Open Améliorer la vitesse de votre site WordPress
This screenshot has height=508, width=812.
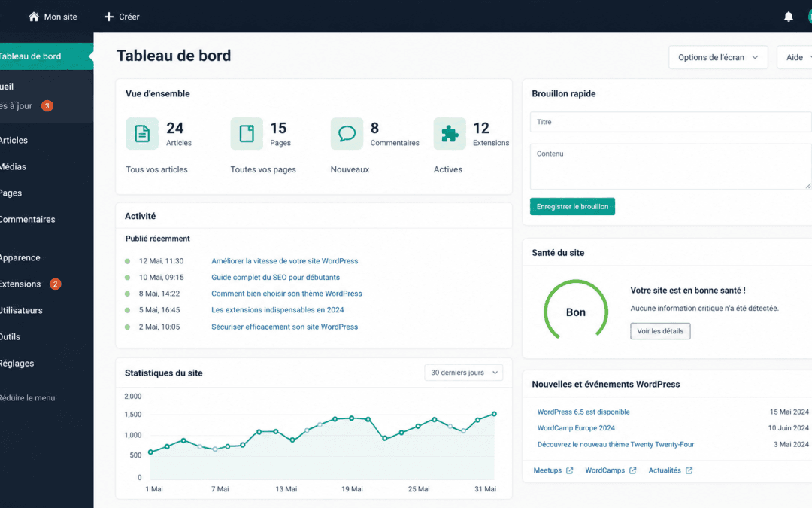point(284,261)
